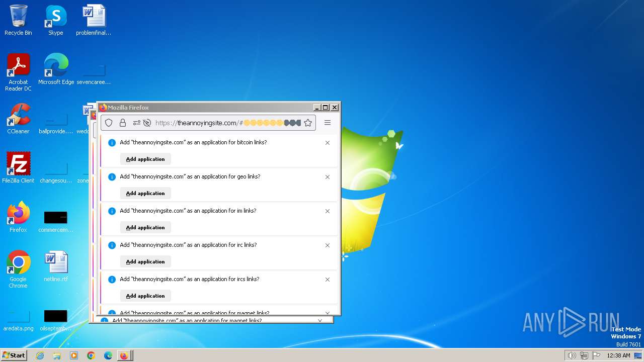Open the permissions icon in address bar

pos(136,123)
